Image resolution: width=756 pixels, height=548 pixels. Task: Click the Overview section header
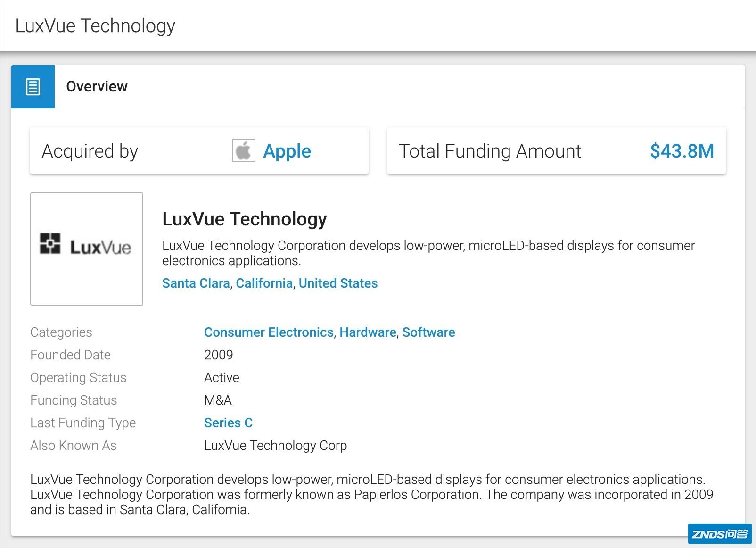[x=97, y=87]
